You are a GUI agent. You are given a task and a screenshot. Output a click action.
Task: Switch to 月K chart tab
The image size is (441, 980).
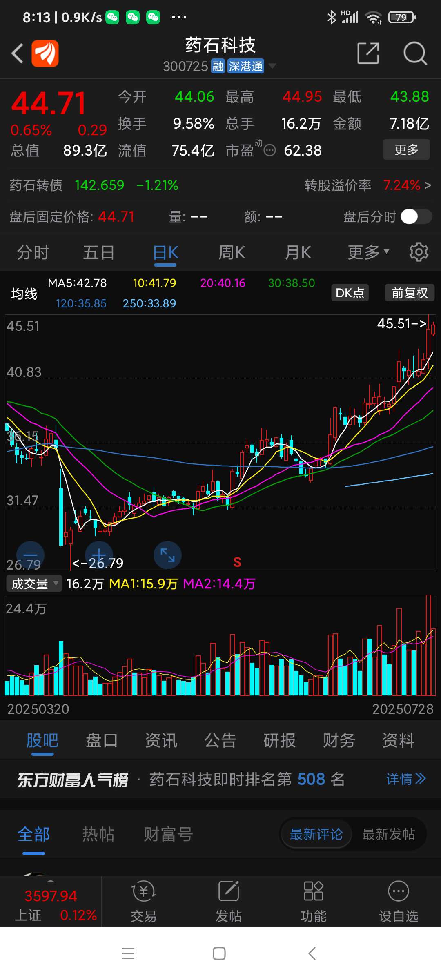click(x=298, y=252)
